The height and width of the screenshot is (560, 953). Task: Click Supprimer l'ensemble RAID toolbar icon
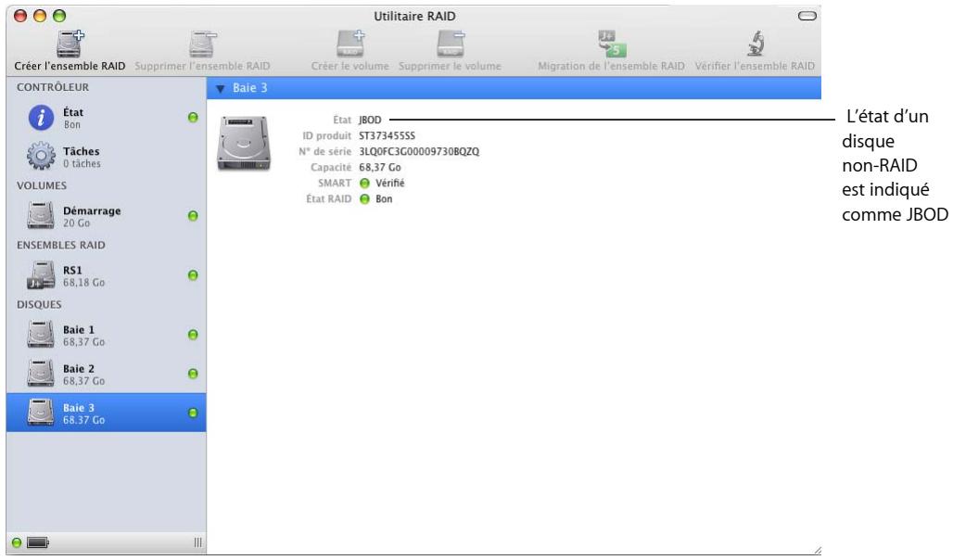pyautogui.click(x=202, y=44)
